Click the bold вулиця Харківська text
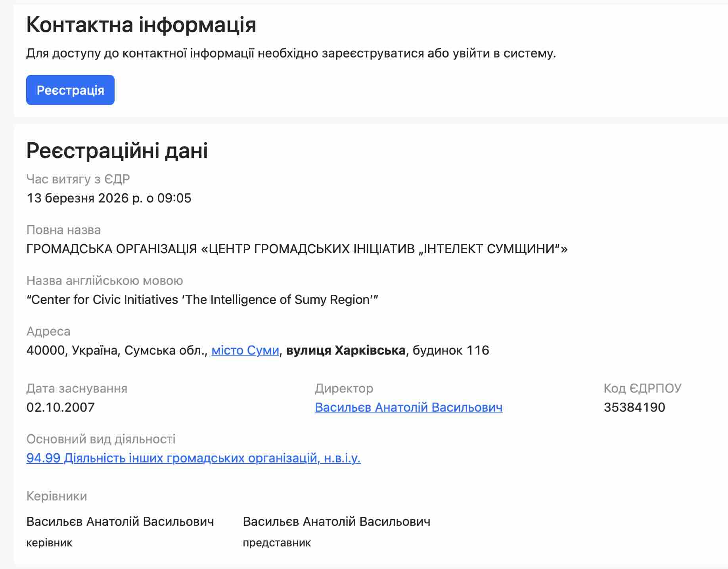The image size is (728, 569). (346, 350)
